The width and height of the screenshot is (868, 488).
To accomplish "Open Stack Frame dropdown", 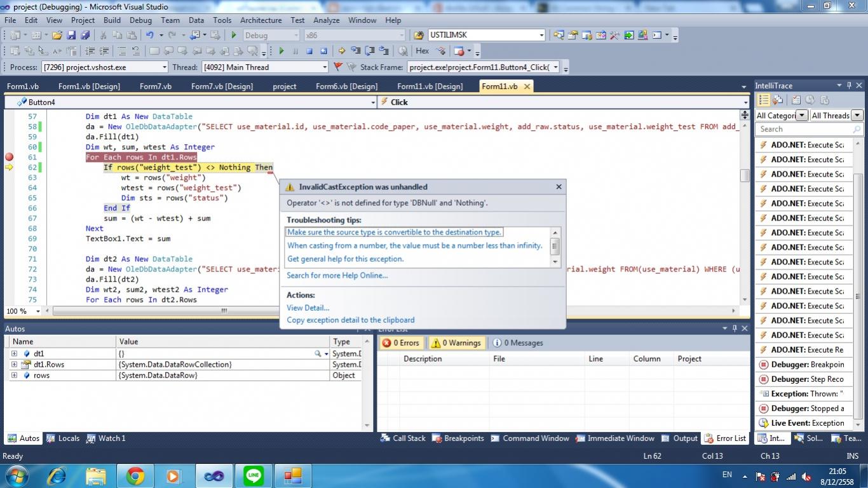I will pyautogui.click(x=484, y=67).
